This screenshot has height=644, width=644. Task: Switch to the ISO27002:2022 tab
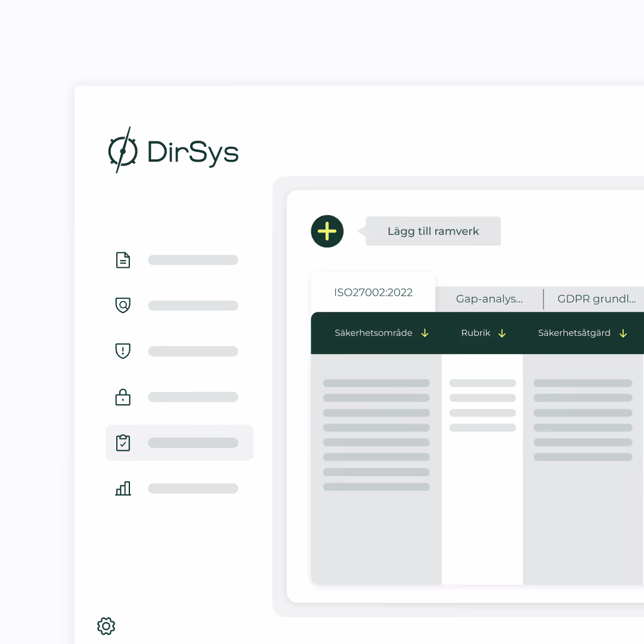tap(373, 292)
